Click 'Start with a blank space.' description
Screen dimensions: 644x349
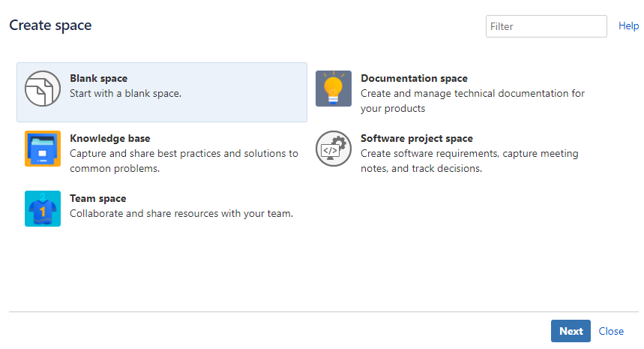click(x=125, y=94)
